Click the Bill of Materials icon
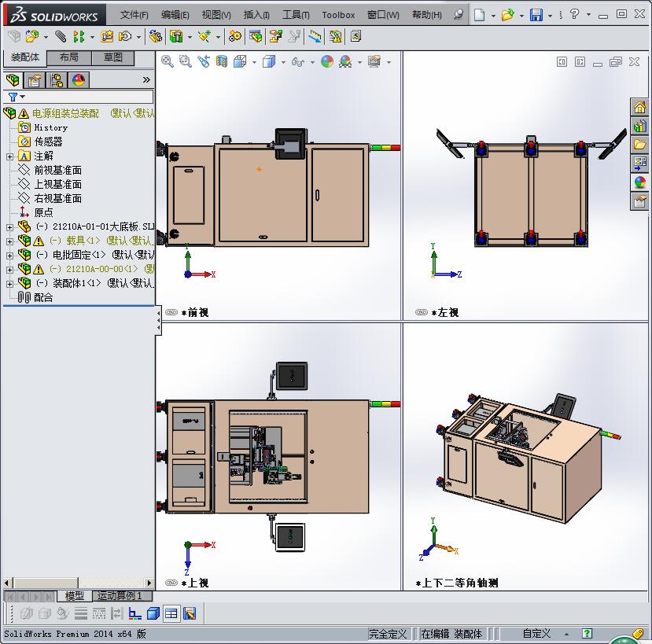The image size is (652, 644). (256, 37)
